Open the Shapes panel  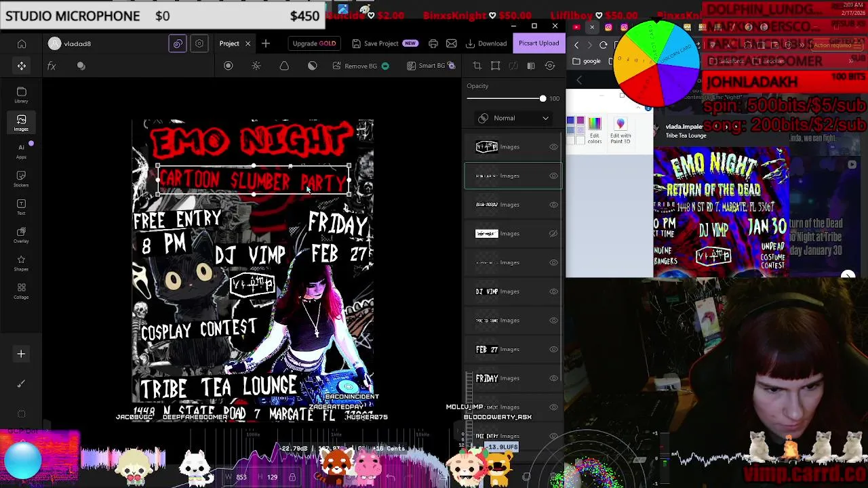click(21, 263)
